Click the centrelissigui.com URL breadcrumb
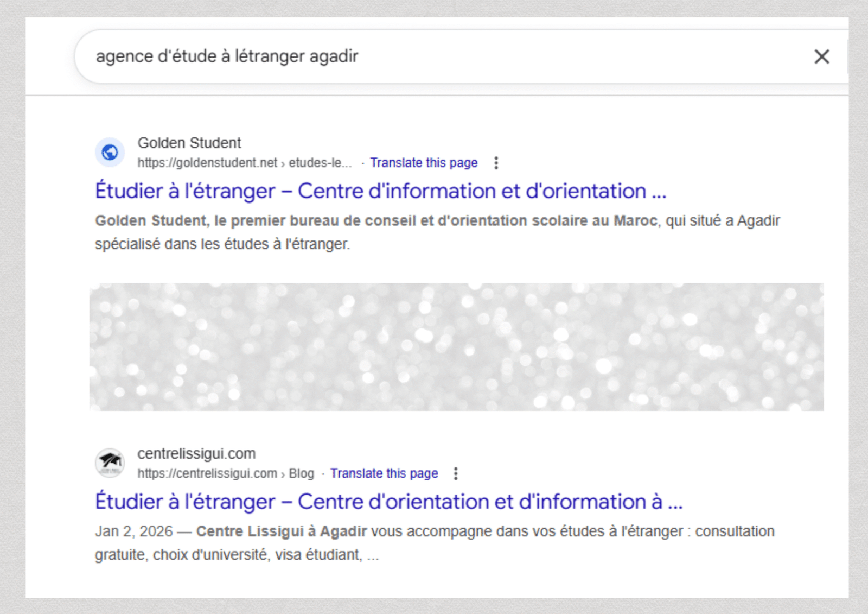868x614 pixels. point(206,473)
